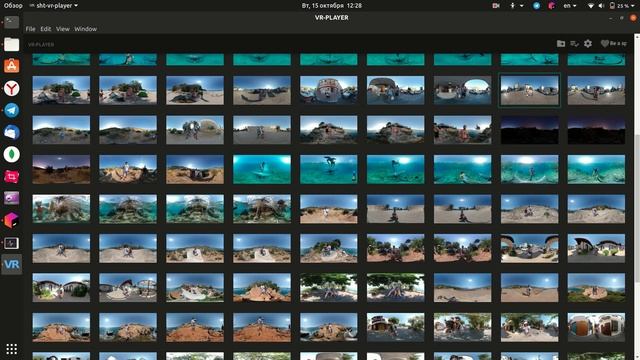640x360 pixels.
Task: Open Terminal from the dock
Action: (x=11, y=22)
